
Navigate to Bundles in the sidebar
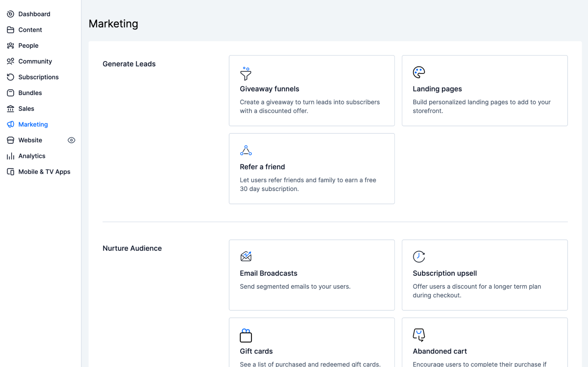tap(30, 93)
